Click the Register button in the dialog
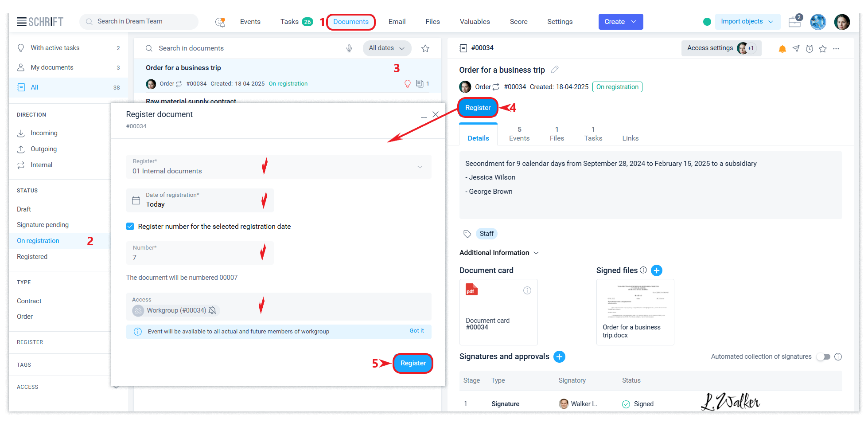 (x=413, y=363)
